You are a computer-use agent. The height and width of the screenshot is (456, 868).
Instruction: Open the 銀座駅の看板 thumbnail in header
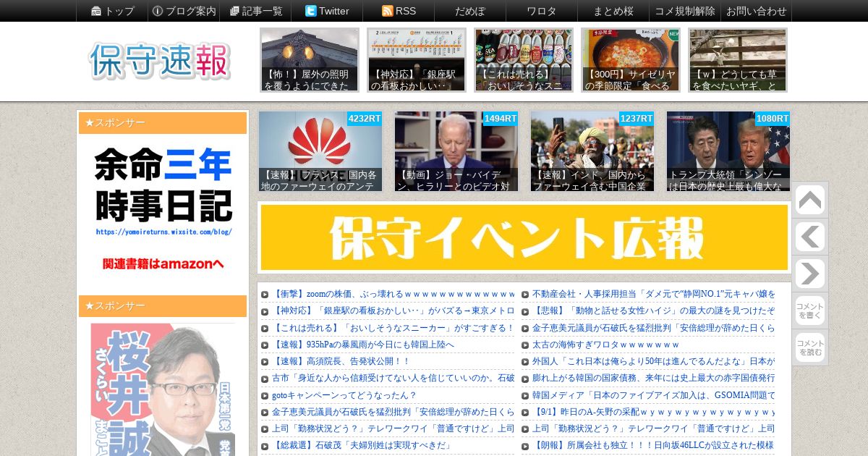pos(417,60)
